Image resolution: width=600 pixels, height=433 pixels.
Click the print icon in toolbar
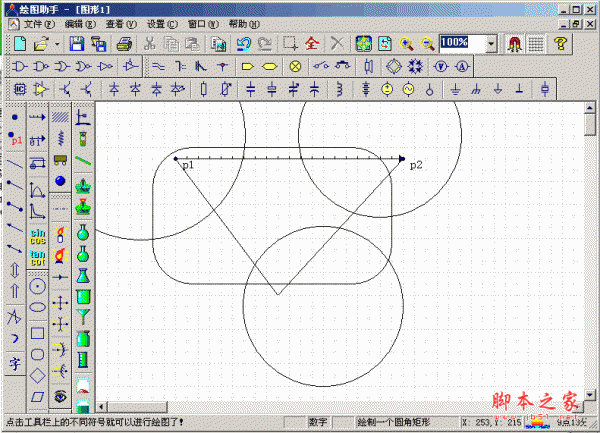(x=124, y=44)
